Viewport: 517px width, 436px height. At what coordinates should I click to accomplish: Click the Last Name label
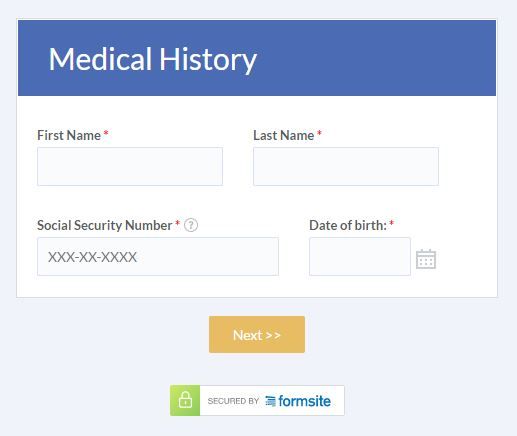click(284, 135)
